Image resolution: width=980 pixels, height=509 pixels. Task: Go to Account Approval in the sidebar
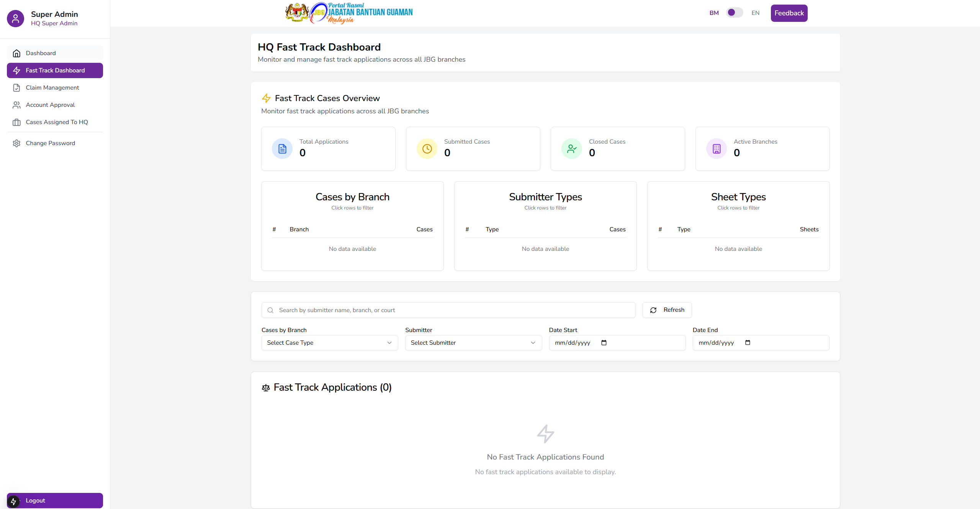(x=50, y=105)
